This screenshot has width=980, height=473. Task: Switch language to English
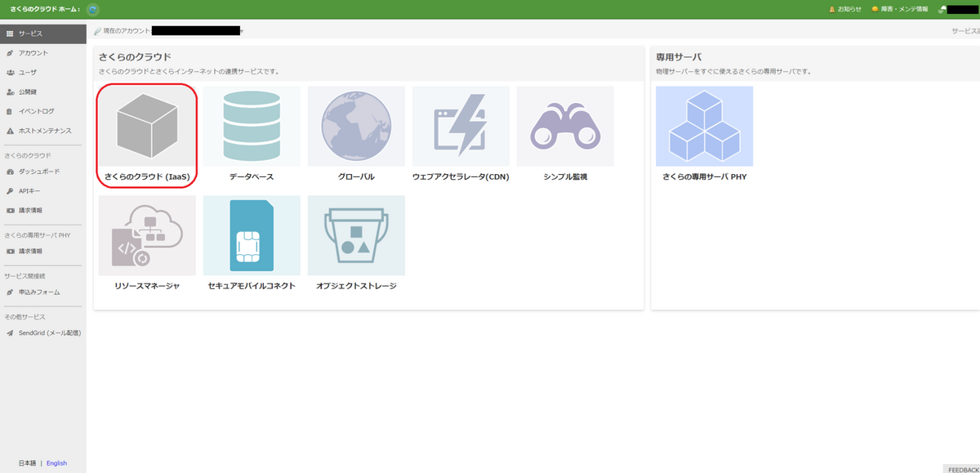pos(56,463)
